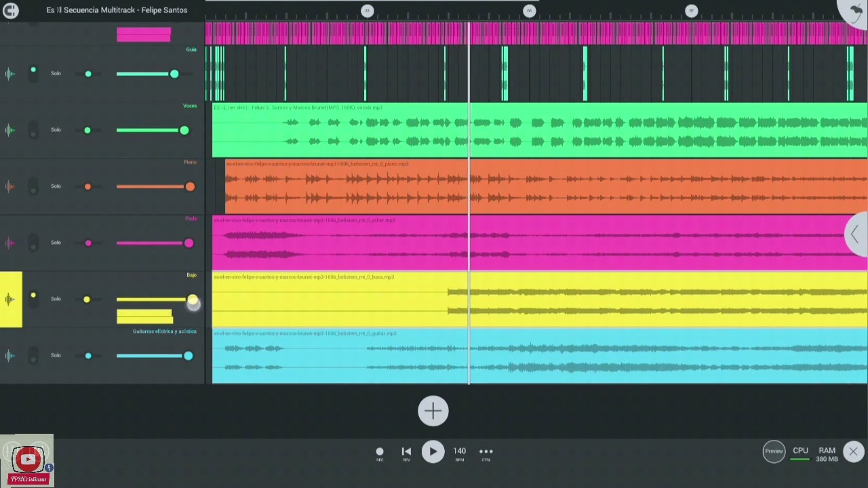Select the green vocals.mp3 audio clip
This screenshot has height=488, width=868.
point(540,131)
